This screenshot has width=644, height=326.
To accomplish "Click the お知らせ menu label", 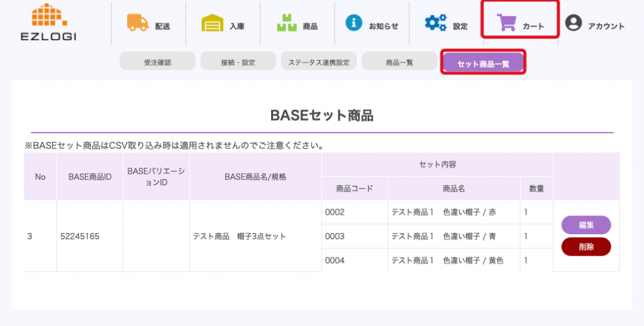I will point(384,26).
